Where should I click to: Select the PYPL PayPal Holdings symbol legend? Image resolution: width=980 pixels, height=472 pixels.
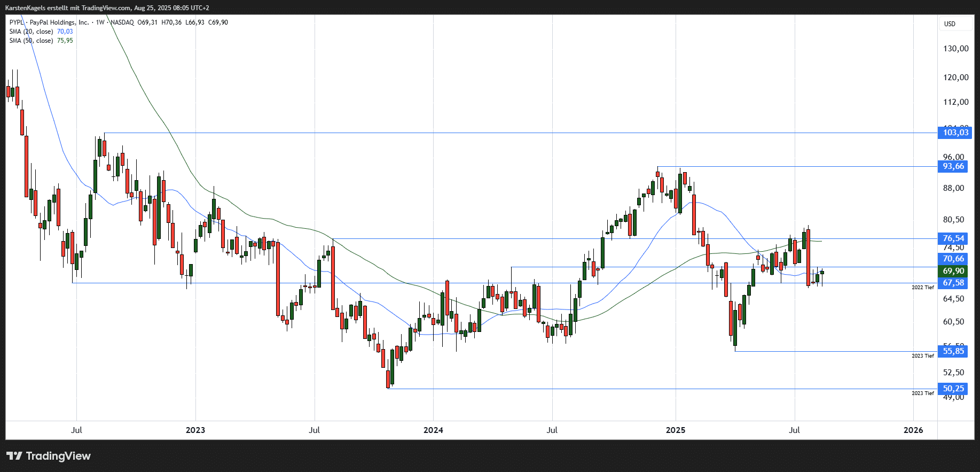pyautogui.click(x=49, y=22)
